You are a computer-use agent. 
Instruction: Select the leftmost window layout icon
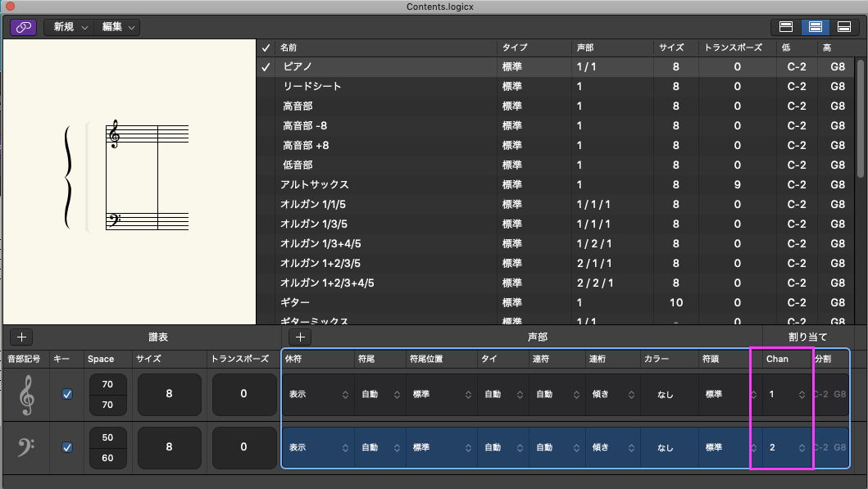(784, 27)
